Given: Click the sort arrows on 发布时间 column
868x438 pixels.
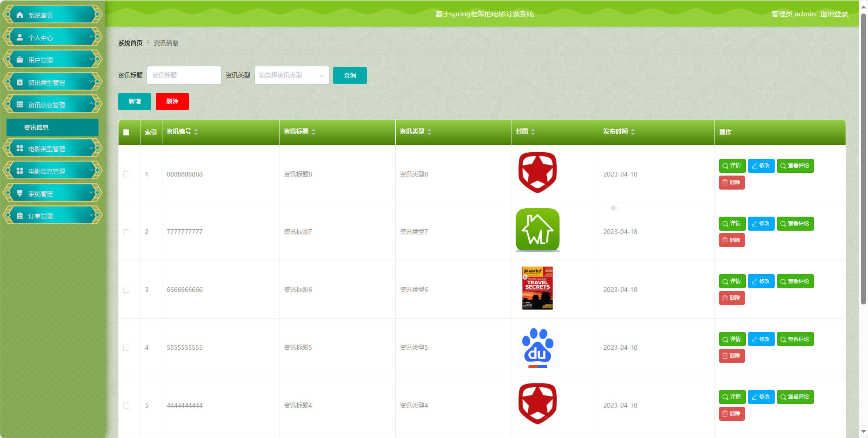Looking at the screenshot, I should coord(633,132).
